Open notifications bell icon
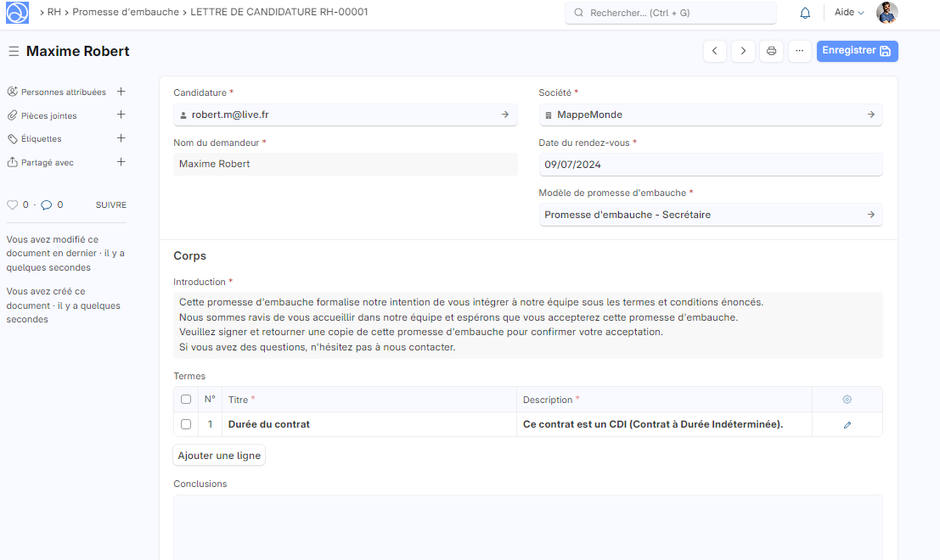 coord(805,13)
